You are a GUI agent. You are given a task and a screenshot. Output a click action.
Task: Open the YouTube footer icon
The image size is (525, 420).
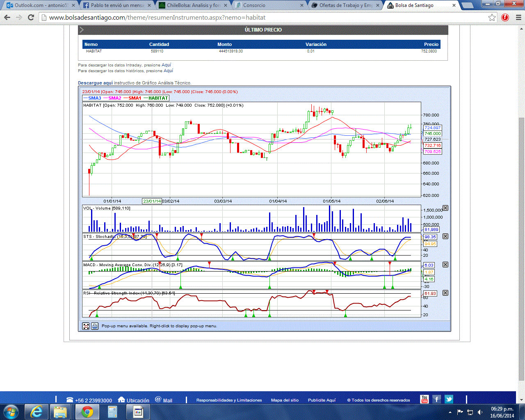click(425, 399)
